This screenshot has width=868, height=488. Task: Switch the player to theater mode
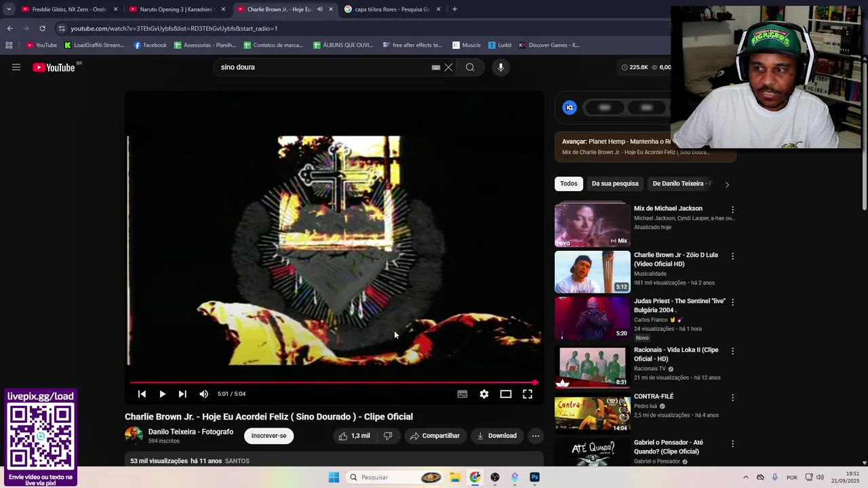pyautogui.click(x=506, y=394)
